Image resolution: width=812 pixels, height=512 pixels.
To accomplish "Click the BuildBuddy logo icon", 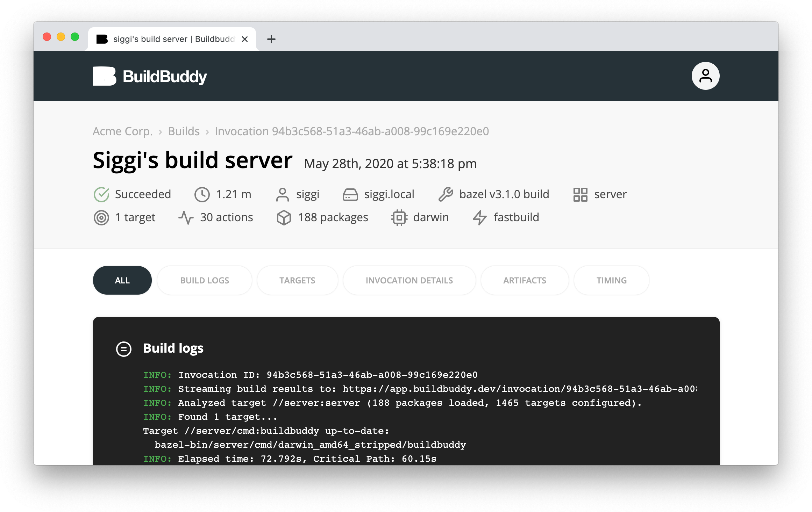I will 104,76.
